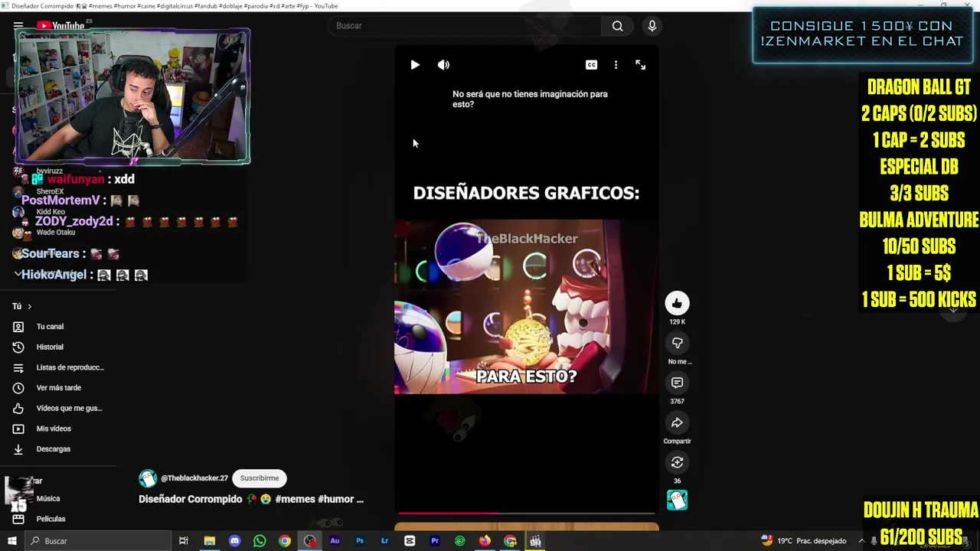Open the YouTube hamburger menu
The width and height of the screenshot is (980, 551).
[18, 25]
